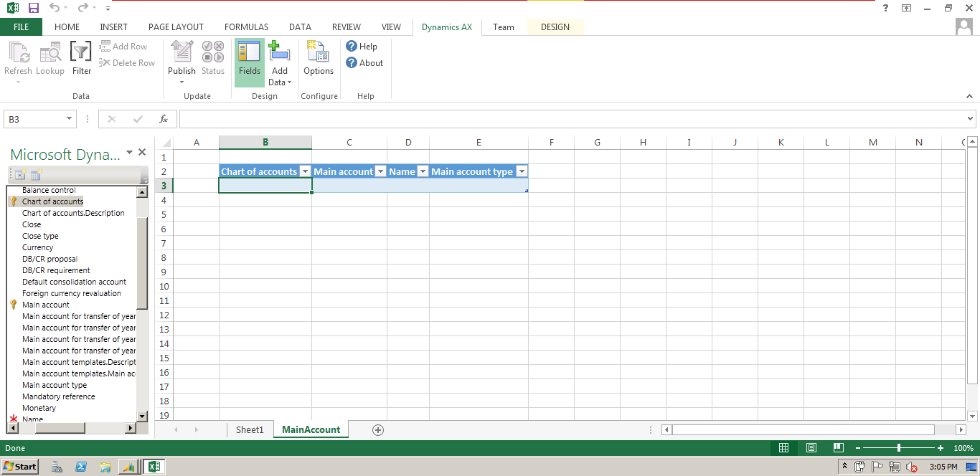This screenshot has width=980, height=476.
Task: Select the Mandatory reference field
Action: click(x=58, y=396)
